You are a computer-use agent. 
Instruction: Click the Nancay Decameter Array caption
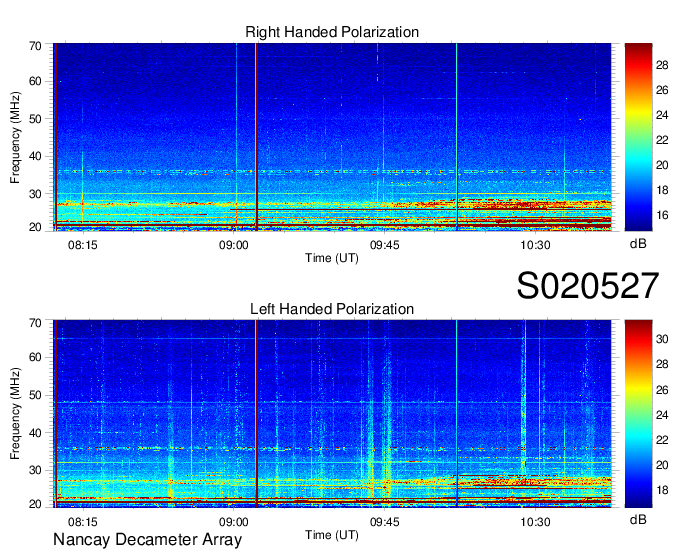coord(147,540)
